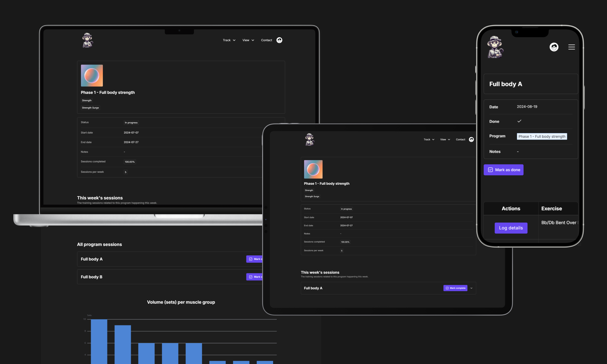Open the avatar icon in the tablet navbar
607x364 pixels.
pos(471,139)
